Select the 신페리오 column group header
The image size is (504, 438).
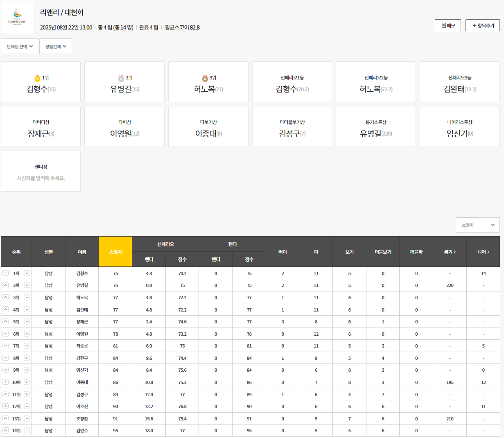tap(165, 244)
